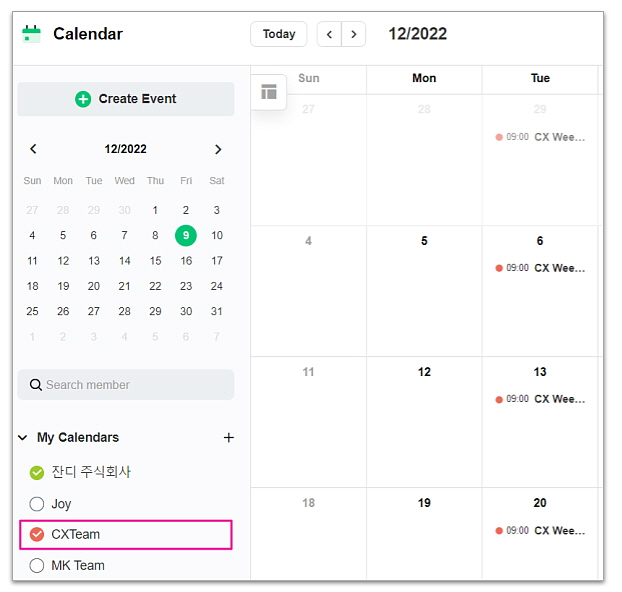Enable the Joy calendar checkbox
622x592 pixels.
[x=37, y=504]
